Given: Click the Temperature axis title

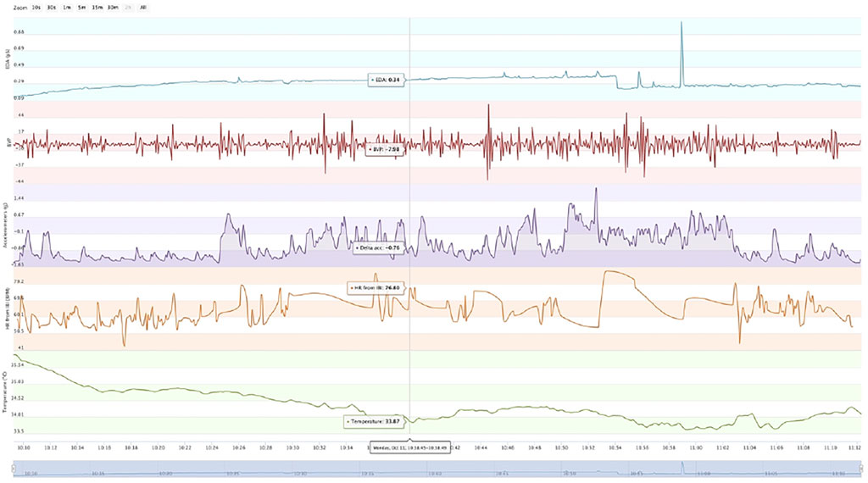Looking at the screenshot, I should (5, 391).
